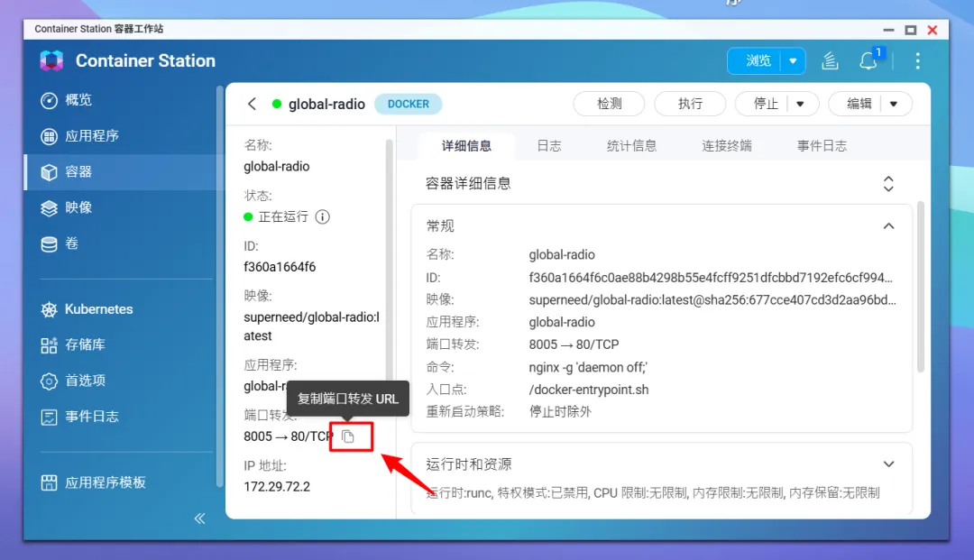
Task: Click the 8005 → 80/TCP value in 常规
Action: pos(574,344)
